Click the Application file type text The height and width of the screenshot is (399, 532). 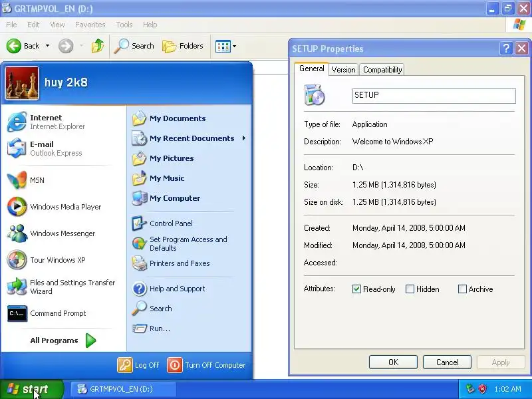point(370,124)
